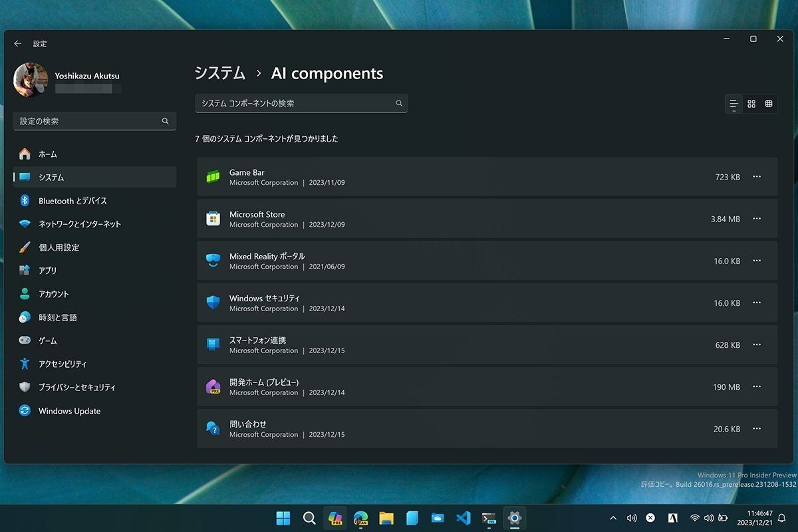The image size is (798, 532).
Task: Click the スマートフォン連携 app icon
Action: point(213,344)
